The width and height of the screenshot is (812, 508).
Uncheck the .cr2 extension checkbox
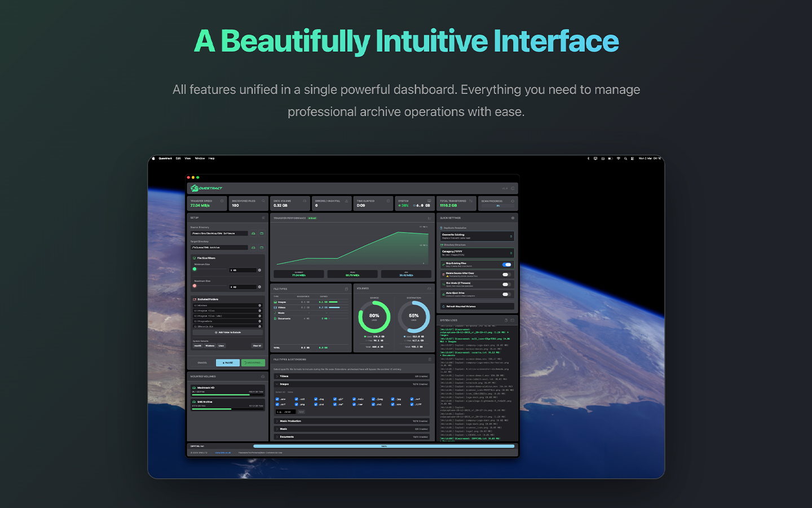(x=297, y=399)
